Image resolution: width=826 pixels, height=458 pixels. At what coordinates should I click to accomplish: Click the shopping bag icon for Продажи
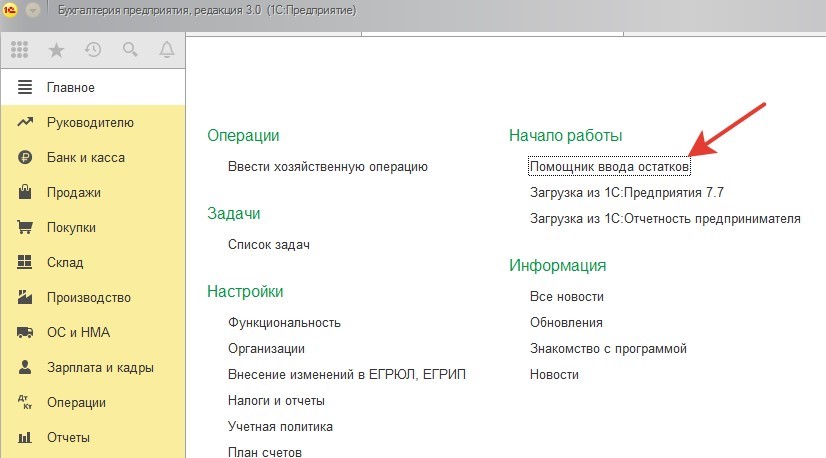click(25, 192)
